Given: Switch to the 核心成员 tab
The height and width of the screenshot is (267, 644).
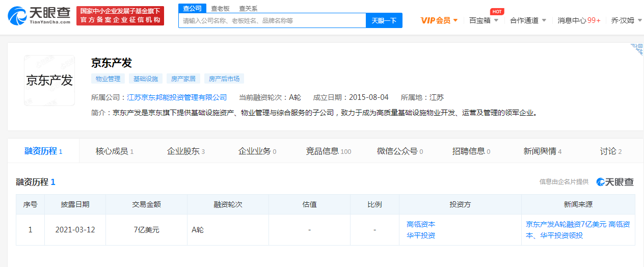Looking at the screenshot, I should point(115,151).
